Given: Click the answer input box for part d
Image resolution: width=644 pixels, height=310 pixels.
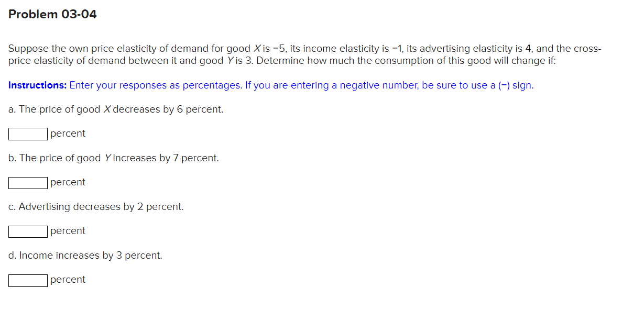Looking at the screenshot, I should 27,280.
